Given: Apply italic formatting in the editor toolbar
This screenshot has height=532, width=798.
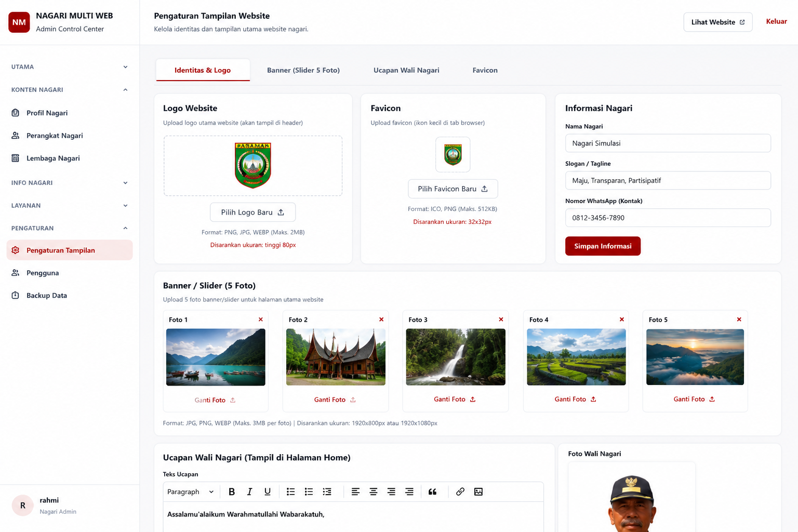Looking at the screenshot, I should click(x=249, y=491).
